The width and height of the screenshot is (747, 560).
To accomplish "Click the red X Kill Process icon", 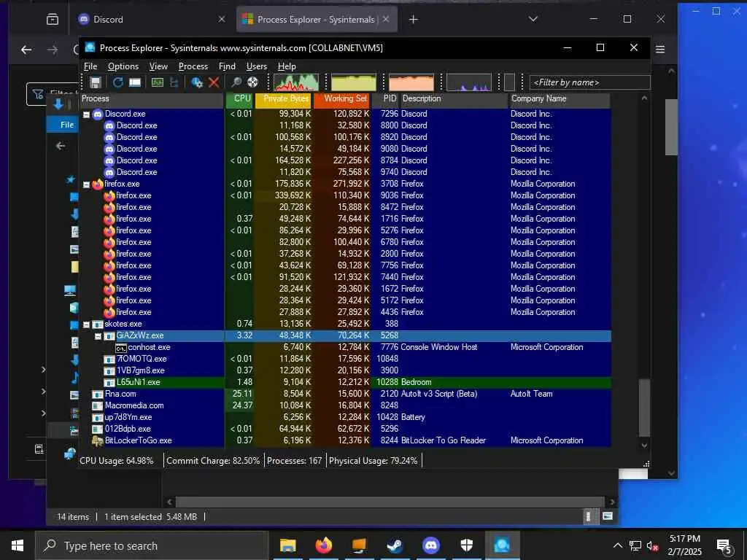I will click(x=214, y=82).
